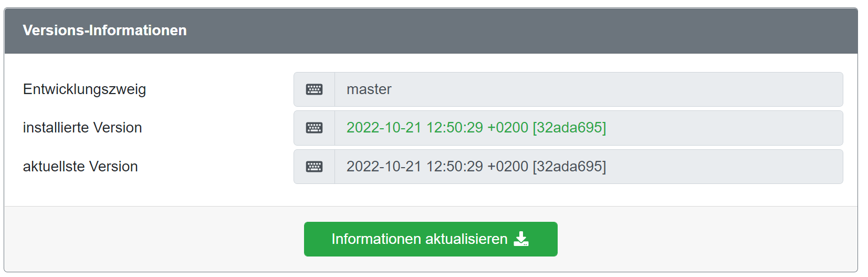
Task: Click the grey +0200 offset in aktuellste Version
Action: pyautogui.click(x=508, y=167)
